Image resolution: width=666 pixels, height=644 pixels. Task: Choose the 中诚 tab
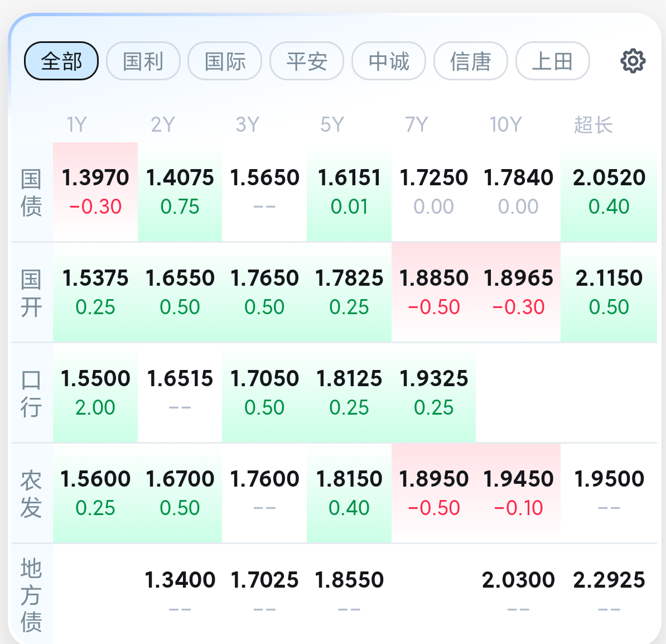point(389,61)
